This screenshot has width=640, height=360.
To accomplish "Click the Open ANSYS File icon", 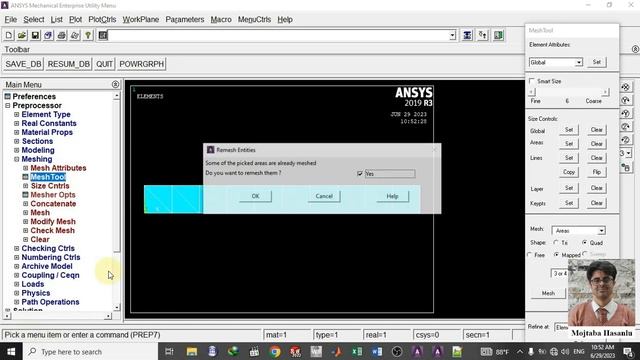I will point(22,36).
